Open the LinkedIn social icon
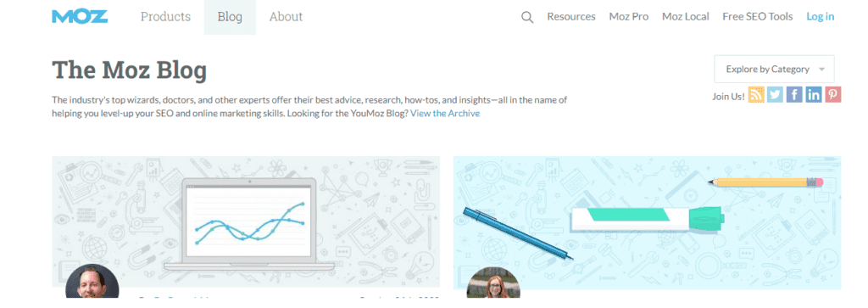This screenshot has height=308, width=868. click(814, 95)
